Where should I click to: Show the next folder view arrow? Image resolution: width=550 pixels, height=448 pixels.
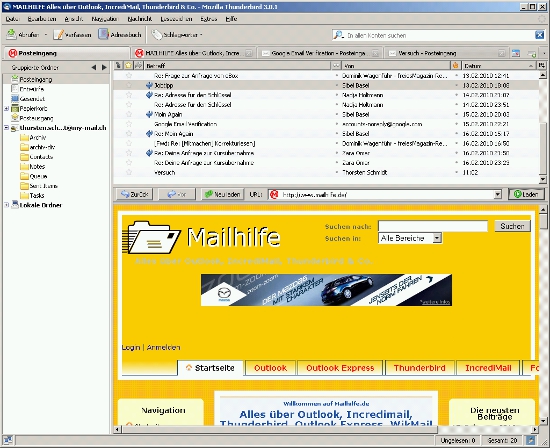(104, 67)
